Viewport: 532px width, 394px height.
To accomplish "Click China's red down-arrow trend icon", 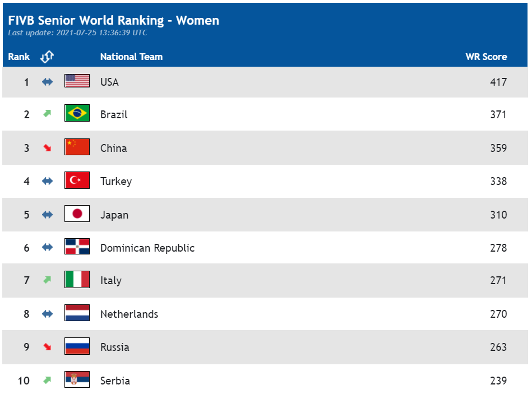I will [47, 148].
